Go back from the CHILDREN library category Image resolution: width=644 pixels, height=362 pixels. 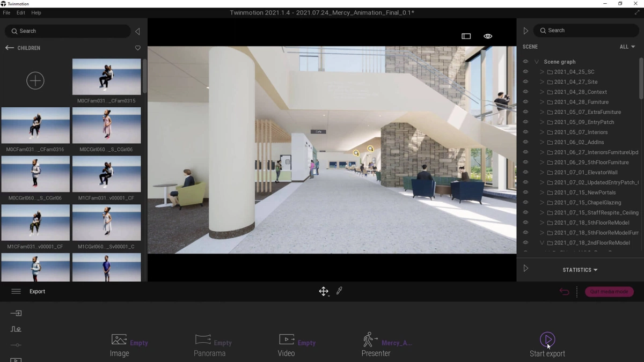(x=10, y=48)
